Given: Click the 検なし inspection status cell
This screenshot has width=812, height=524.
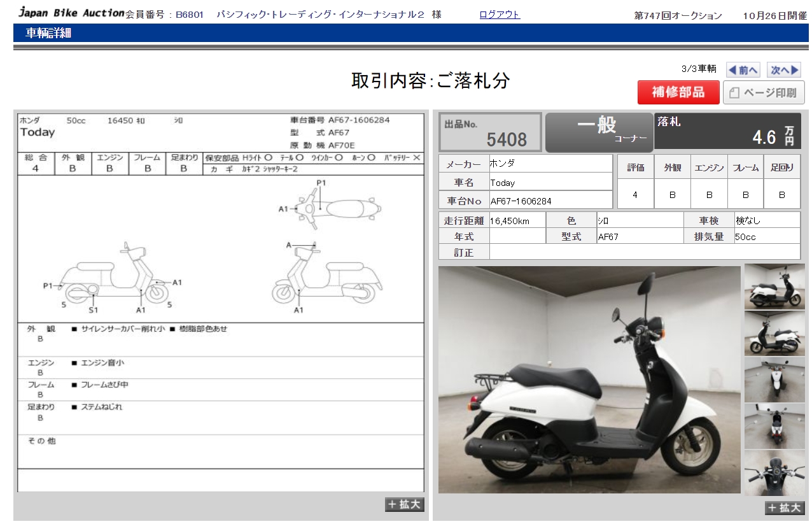Looking at the screenshot, I should tap(767, 220).
